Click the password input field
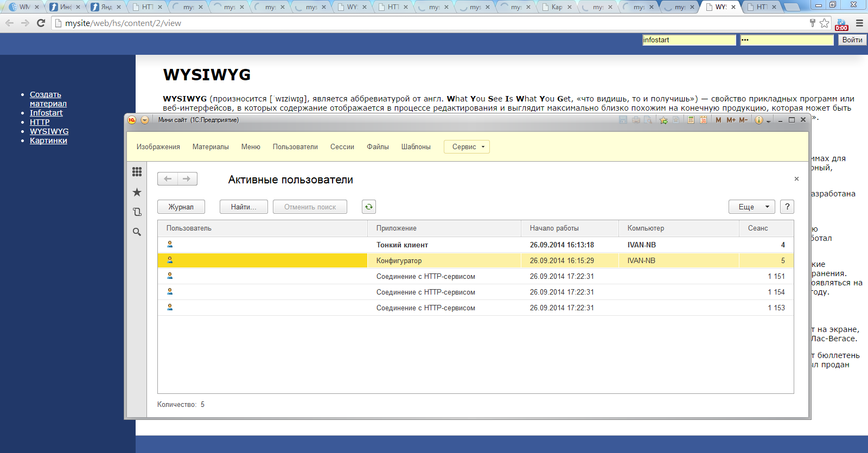The width and height of the screenshot is (868, 453). [787, 40]
